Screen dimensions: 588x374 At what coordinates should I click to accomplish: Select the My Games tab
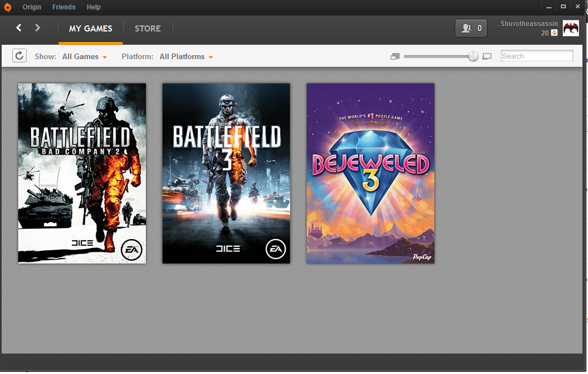(x=91, y=29)
